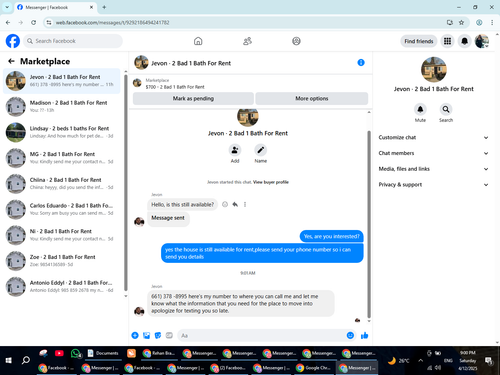Attach a photo file icon
Viewport: 500px width, 375px height.
point(146,335)
